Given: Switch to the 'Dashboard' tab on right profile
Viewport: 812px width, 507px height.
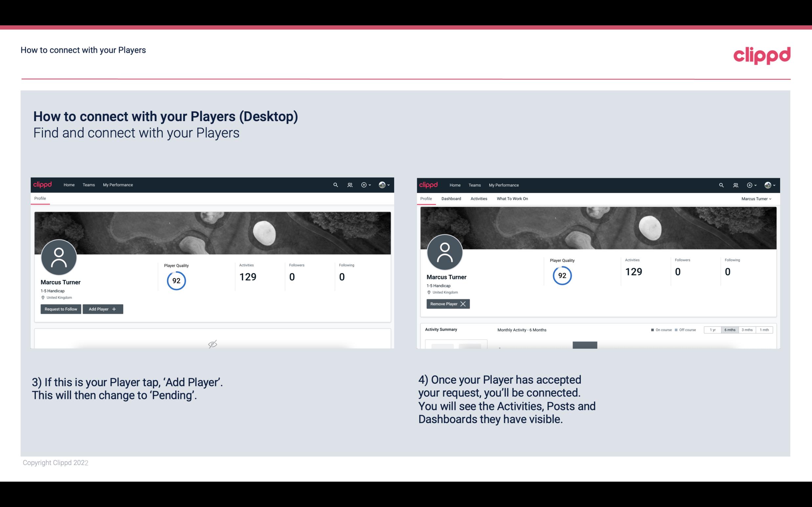Looking at the screenshot, I should tap(451, 199).
